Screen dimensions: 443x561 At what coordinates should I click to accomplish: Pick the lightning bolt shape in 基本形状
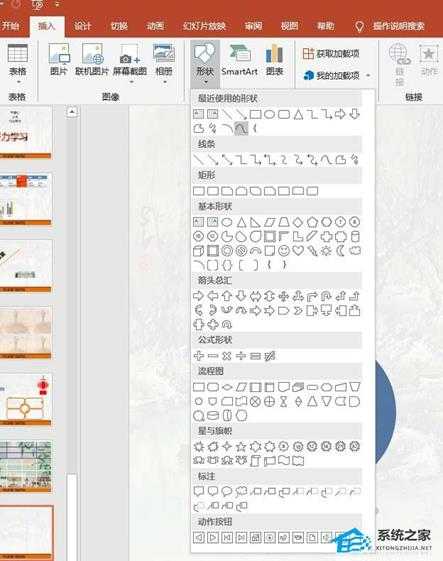[312, 250]
